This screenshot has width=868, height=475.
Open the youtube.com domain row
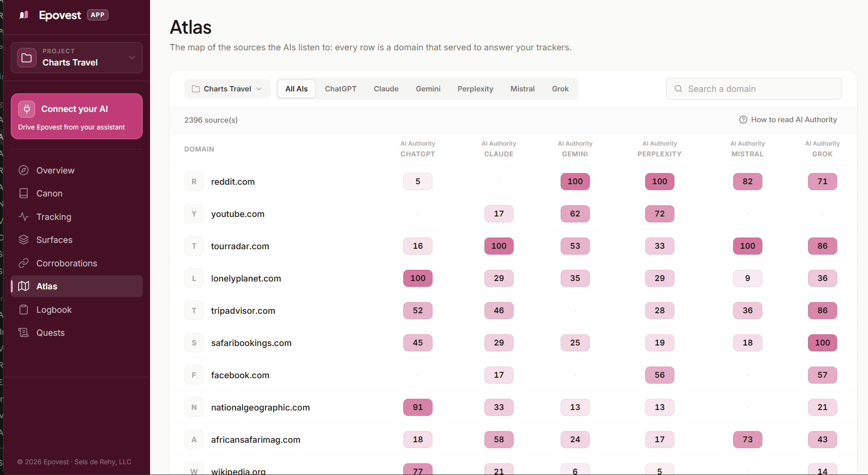click(513, 214)
